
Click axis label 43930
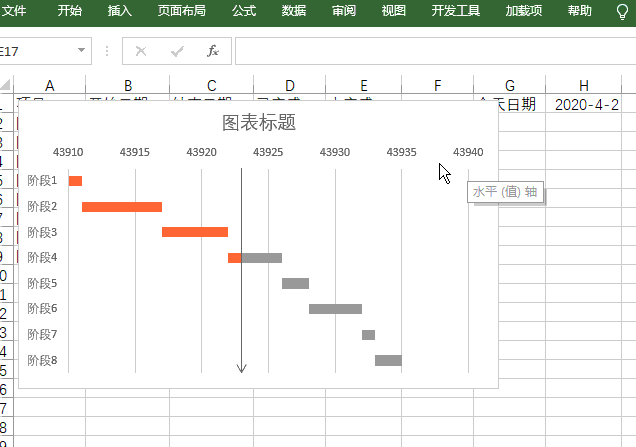(x=335, y=152)
